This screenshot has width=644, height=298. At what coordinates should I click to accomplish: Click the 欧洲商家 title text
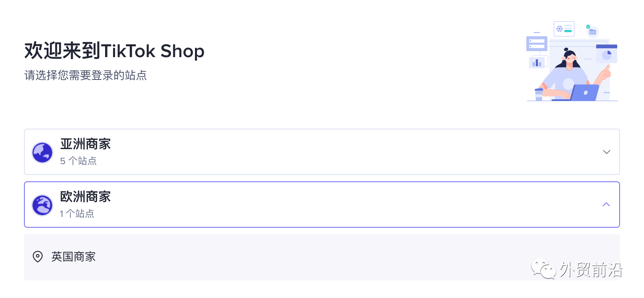tap(85, 197)
